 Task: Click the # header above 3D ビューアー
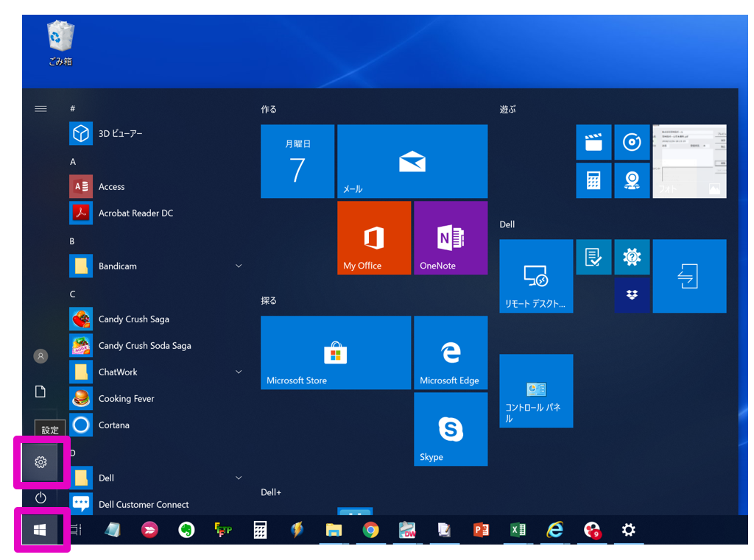click(73, 109)
